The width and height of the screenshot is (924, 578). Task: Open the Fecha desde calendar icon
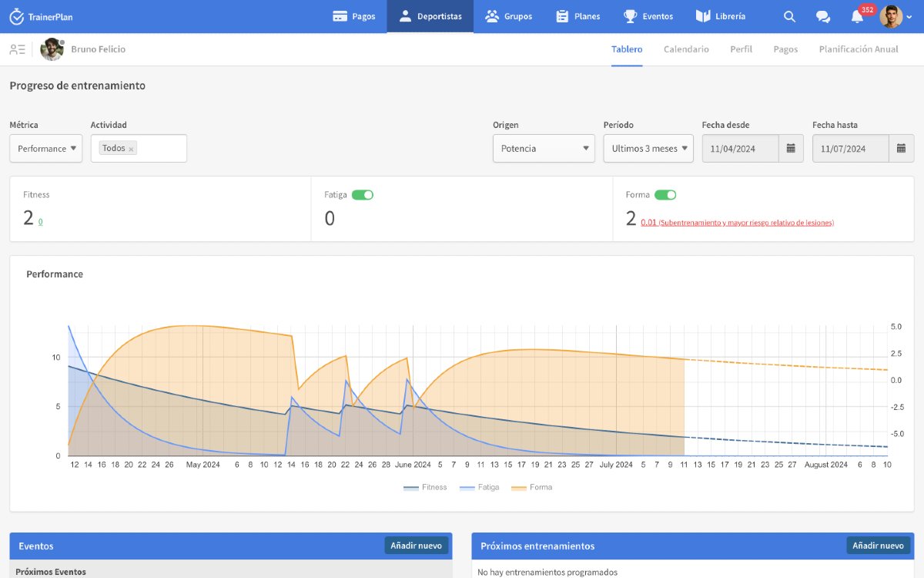point(791,149)
